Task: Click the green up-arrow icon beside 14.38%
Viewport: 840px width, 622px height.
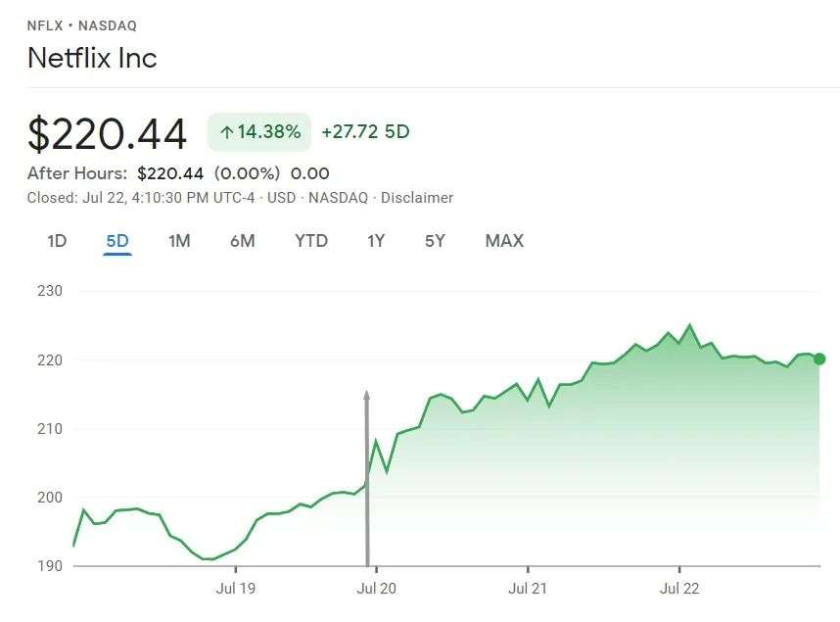Action: (x=226, y=132)
